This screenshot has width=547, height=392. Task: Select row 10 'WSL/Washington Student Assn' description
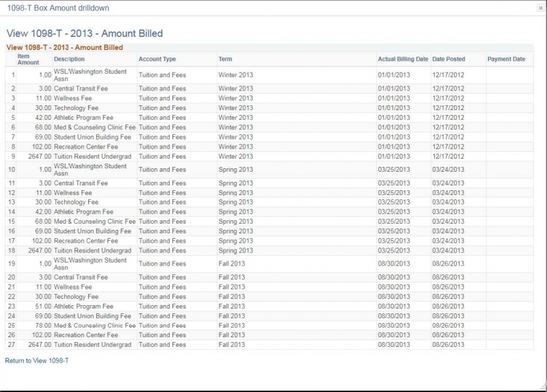(90, 170)
